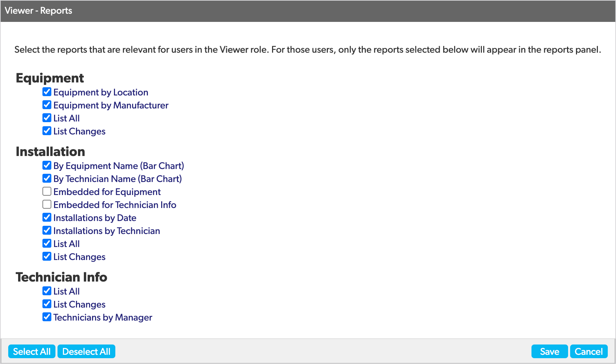Open By Equipment Name (Bar Chart) link

(118, 166)
